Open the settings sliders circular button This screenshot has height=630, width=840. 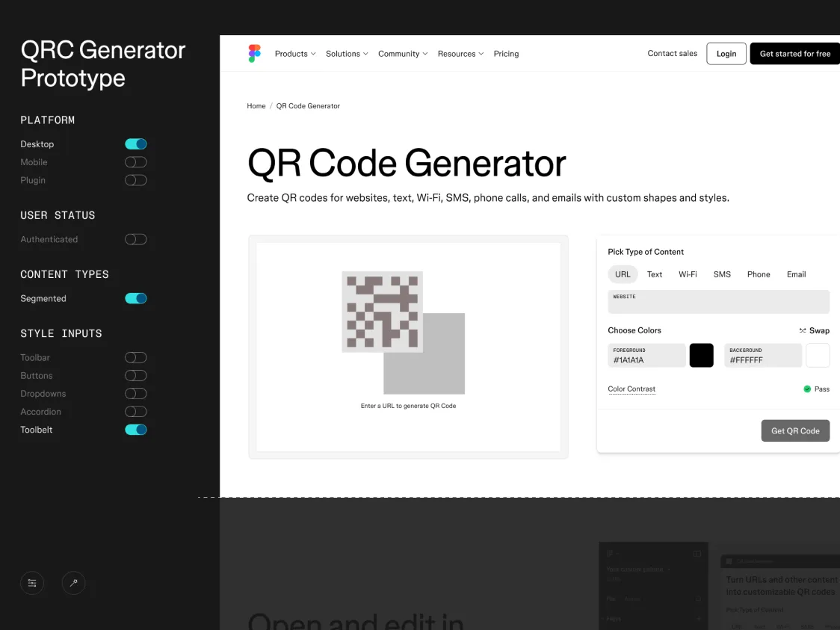tap(32, 583)
